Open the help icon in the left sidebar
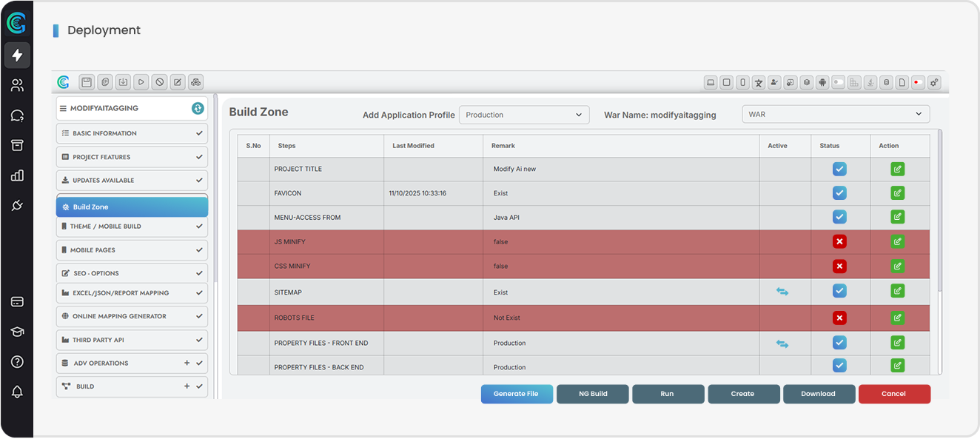 pos(16,361)
